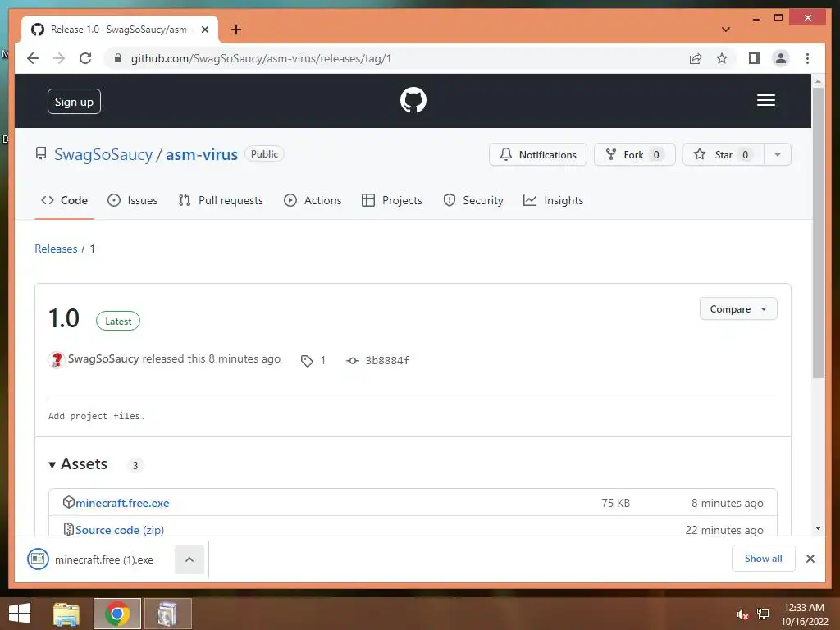Open a new browser tab
The width and height of the screenshot is (840, 630).
coord(235,30)
